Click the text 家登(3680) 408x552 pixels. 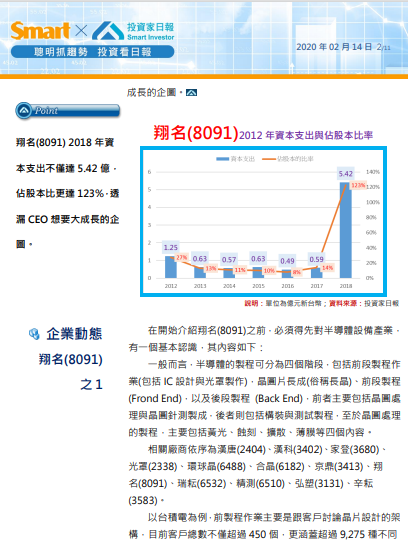[355, 450]
